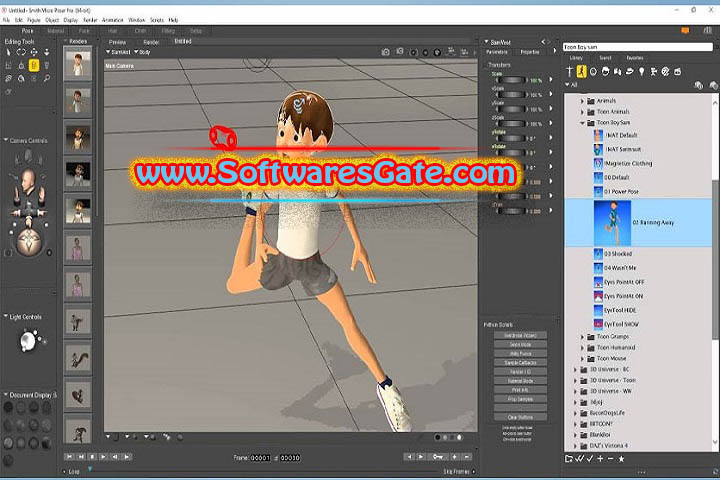Open the All library filter dropdown
Viewport: 720px width, 480px height.
pos(571,85)
